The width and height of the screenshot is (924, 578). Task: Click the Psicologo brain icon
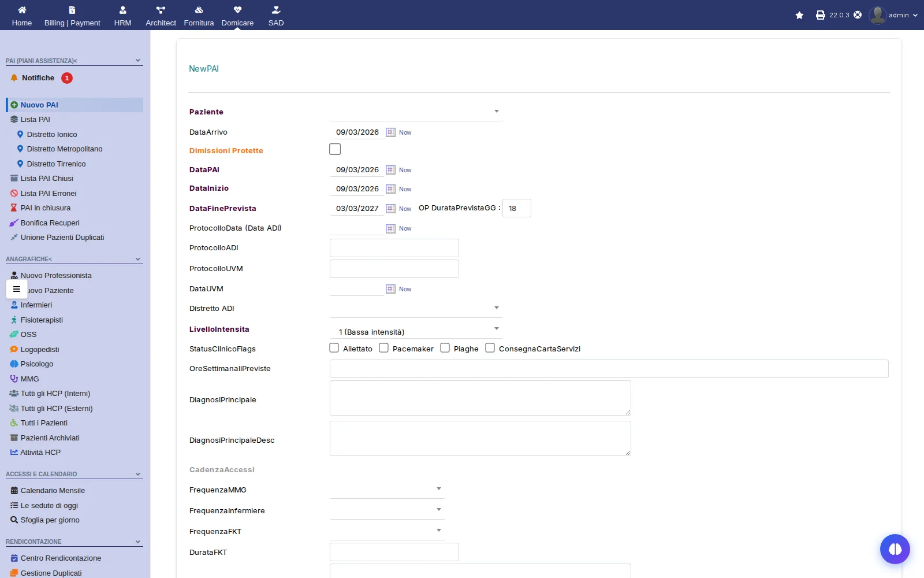point(14,364)
